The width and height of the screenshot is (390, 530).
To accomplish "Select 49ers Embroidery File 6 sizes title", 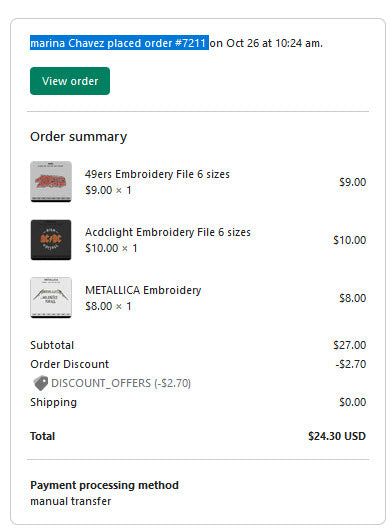I will 157,174.
